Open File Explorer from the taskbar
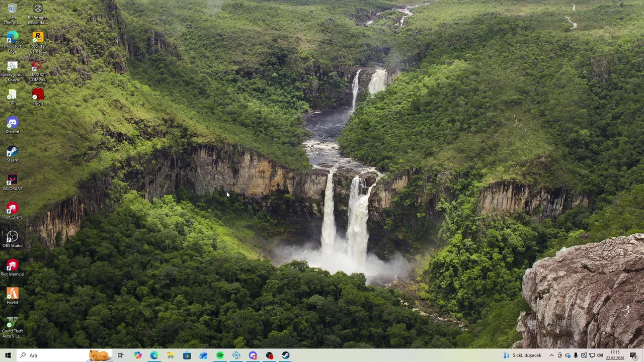 (171, 355)
